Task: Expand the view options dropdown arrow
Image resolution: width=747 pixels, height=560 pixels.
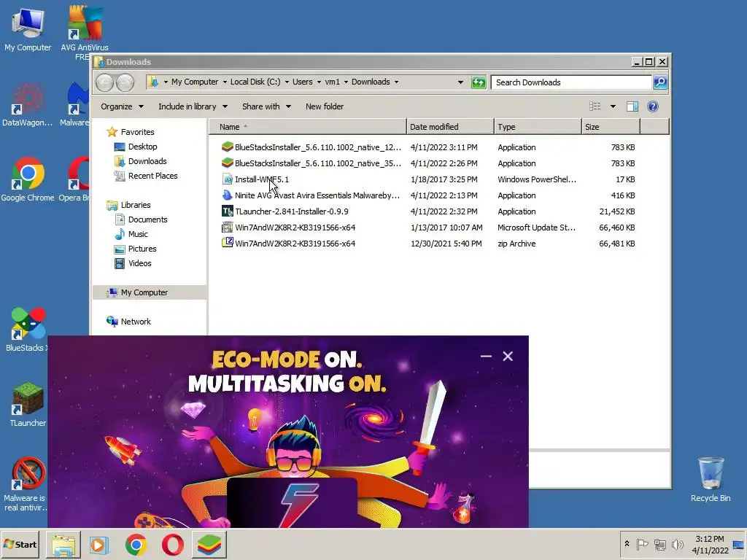Action: 613,106
